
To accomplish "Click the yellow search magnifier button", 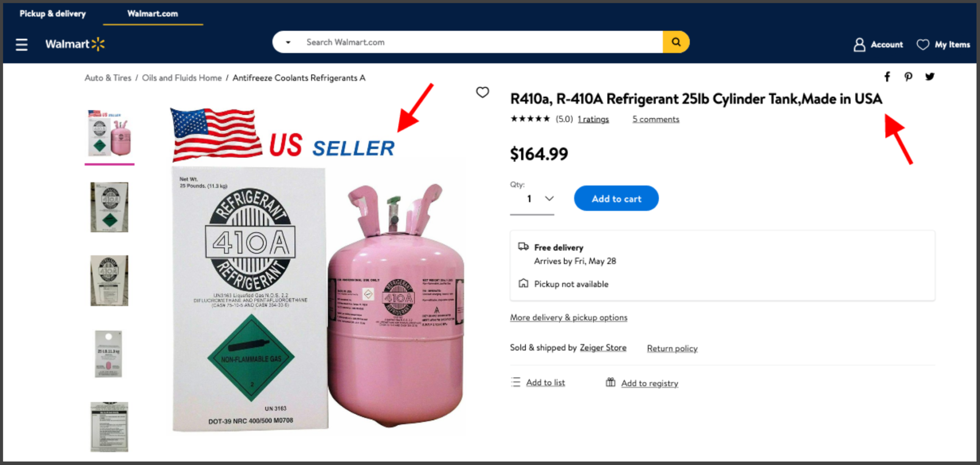I will [x=676, y=42].
